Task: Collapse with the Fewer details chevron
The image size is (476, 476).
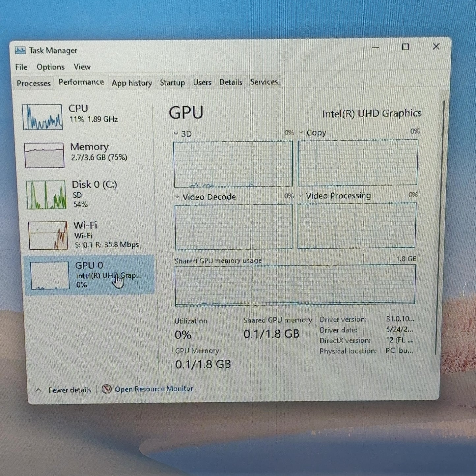Action: (39, 390)
